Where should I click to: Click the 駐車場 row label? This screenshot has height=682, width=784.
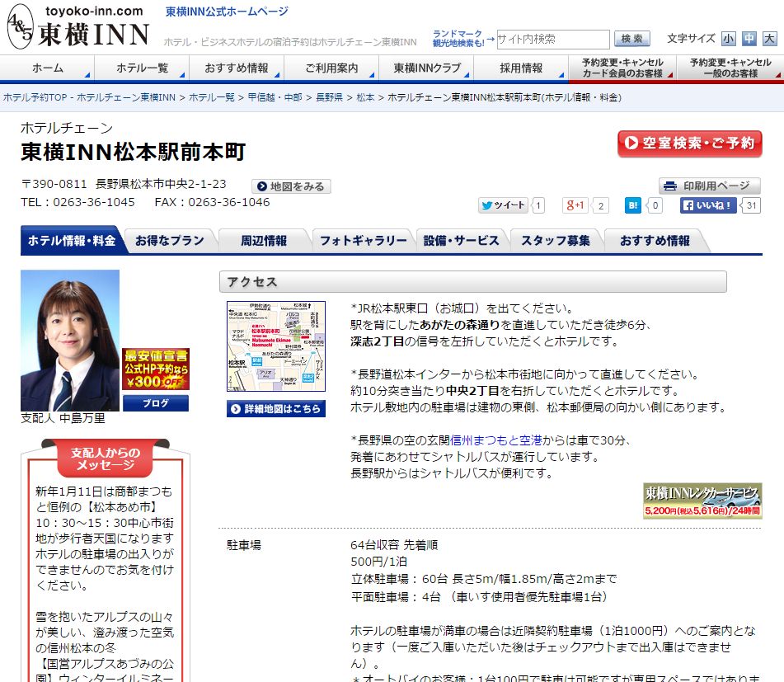click(244, 545)
